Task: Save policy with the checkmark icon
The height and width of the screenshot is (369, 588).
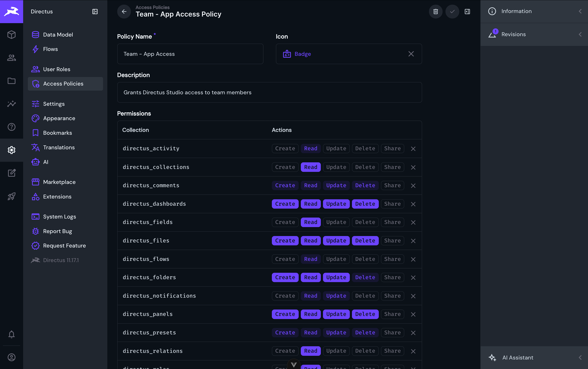Action: point(452,11)
